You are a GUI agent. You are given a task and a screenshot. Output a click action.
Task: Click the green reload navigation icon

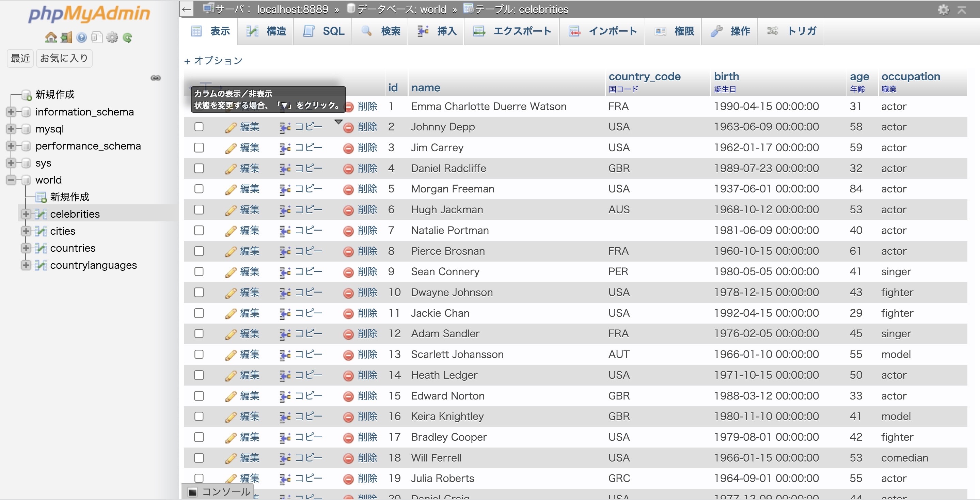pos(128,37)
